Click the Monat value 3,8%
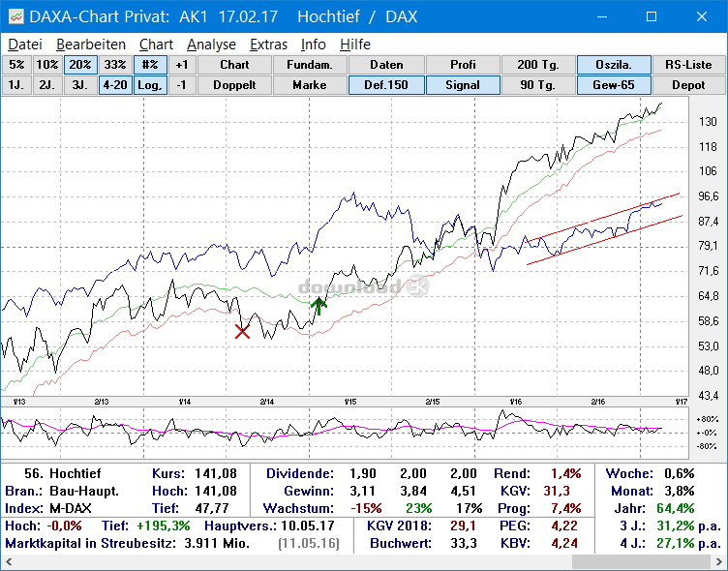This screenshot has height=571, width=728. point(679,491)
